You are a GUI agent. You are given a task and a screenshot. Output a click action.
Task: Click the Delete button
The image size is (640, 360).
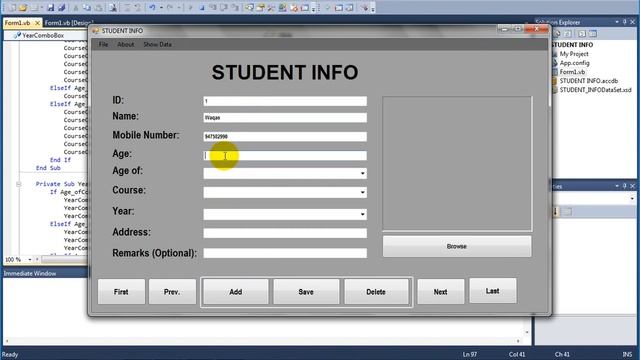[376, 291]
